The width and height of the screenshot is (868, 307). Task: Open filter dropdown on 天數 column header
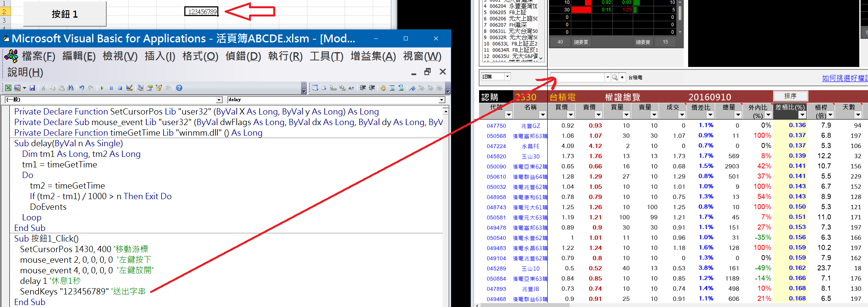[858, 115]
